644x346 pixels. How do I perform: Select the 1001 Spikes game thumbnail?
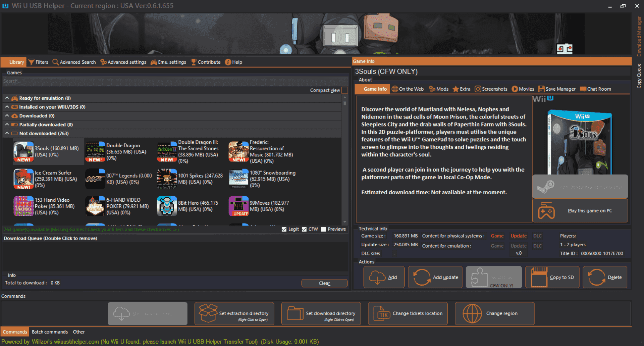point(167,179)
